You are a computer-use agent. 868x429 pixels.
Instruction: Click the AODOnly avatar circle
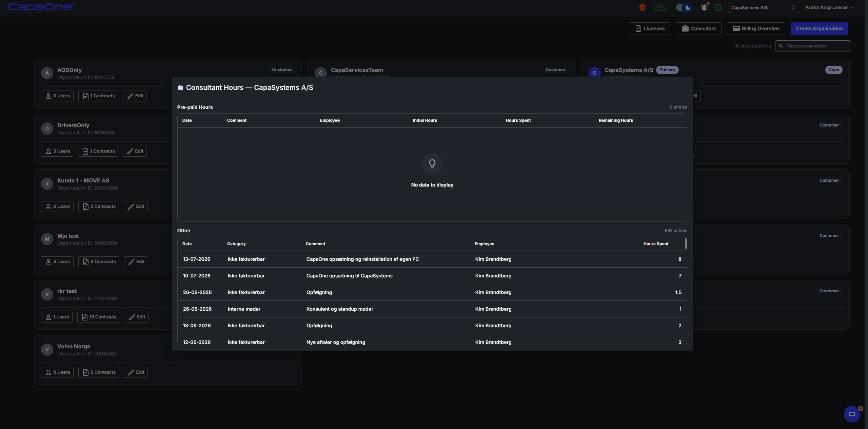47,73
